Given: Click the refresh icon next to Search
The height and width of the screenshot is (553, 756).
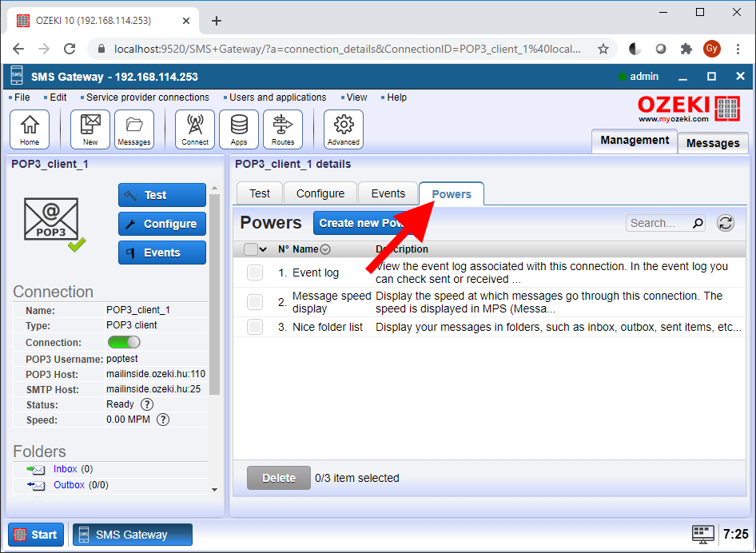Looking at the screenshot, I should tap(725, 223).
